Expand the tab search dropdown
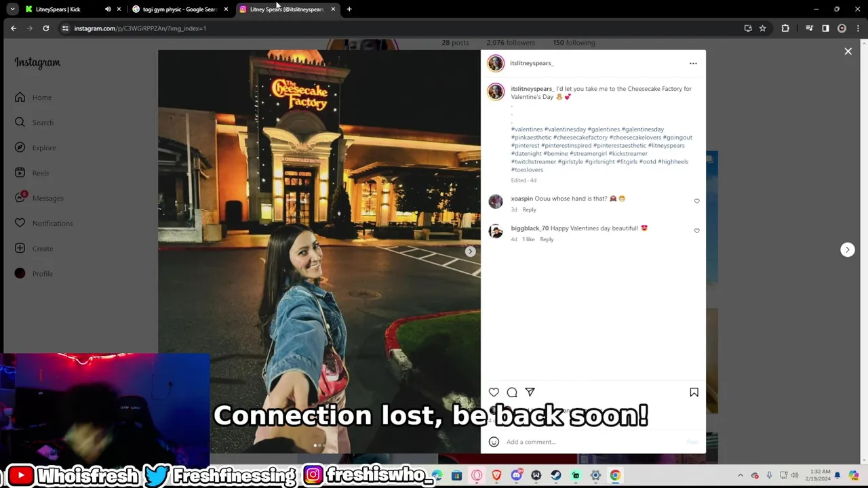Image resolution: width=868 pixels, height=488 pixels. (12, 9)
